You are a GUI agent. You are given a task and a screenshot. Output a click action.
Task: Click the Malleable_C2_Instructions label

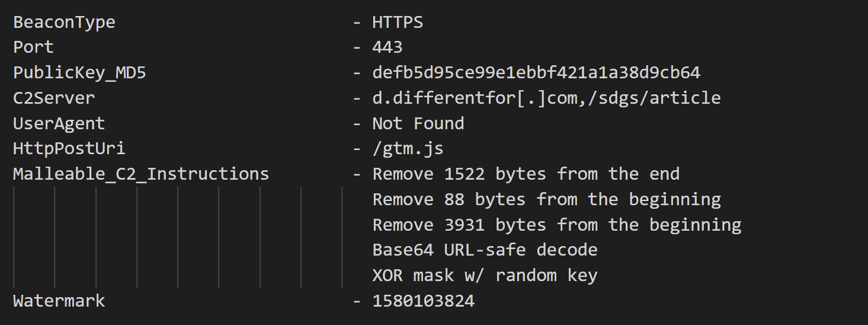[141, 174]
